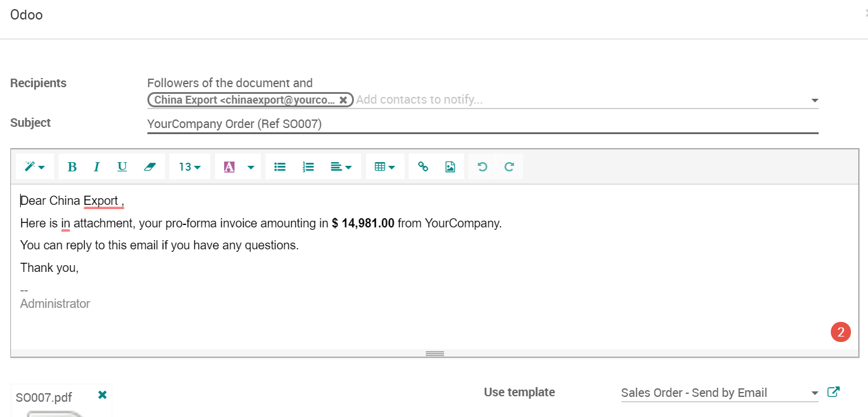Insert an unordered bullet list

pyautogui.click(x=280, y=167)
